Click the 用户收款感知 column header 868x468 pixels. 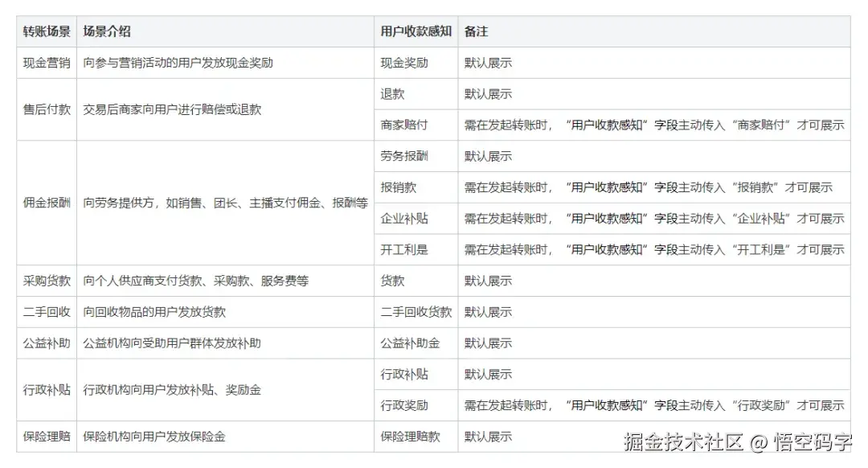pyautogui.click(x=405, y=32)
